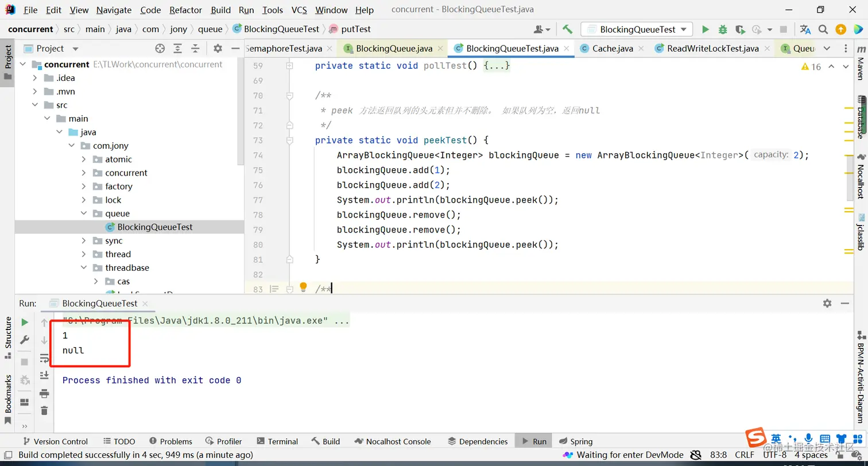Open the Navigate menu
The height and width of the screenshot is (466, 868).
(x=114, y=10)
